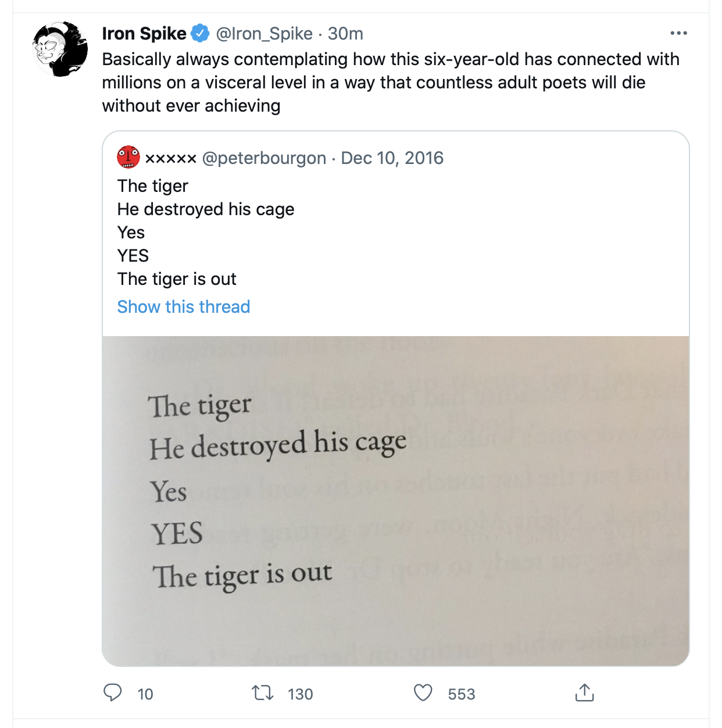Open the @peterbourgon handle in quote
Screen dimensions: 722x728
pyautogui.click(x=264, y=158)
